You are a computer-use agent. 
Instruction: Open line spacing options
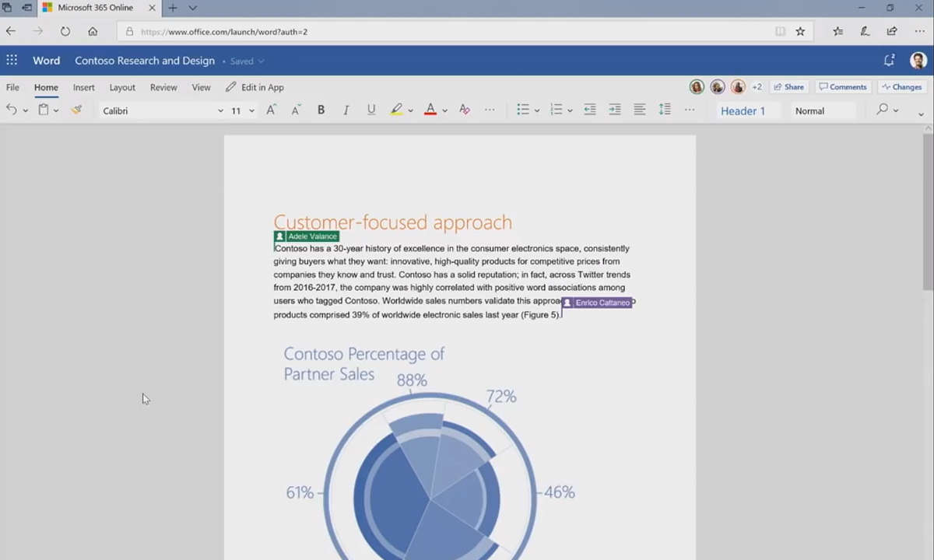click(x=665, y=110)
